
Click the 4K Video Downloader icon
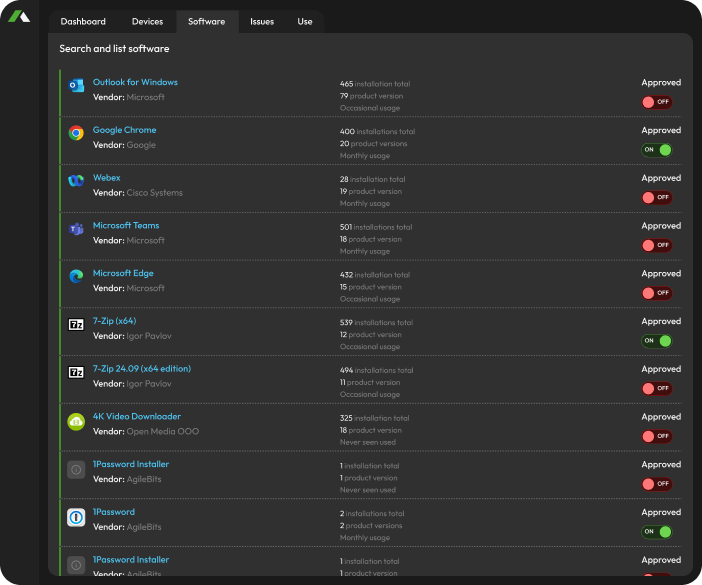pyautogui.click(x=76, y=422)
